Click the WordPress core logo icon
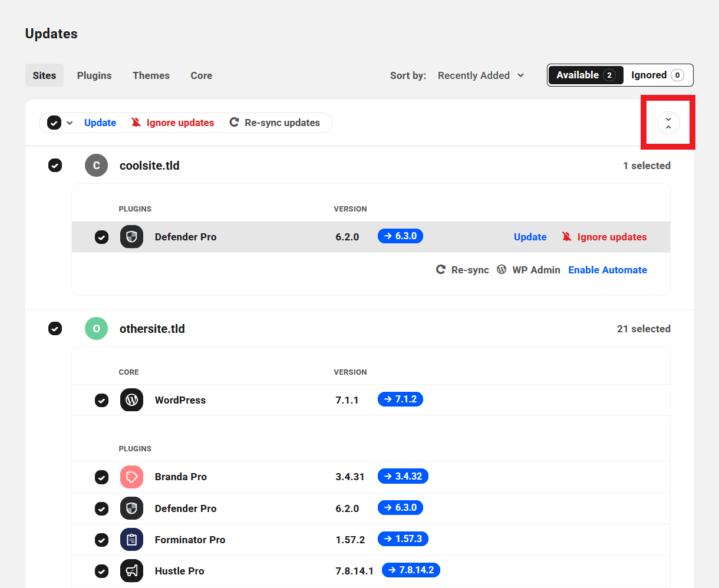719x588 pixels. click(131, 400)
